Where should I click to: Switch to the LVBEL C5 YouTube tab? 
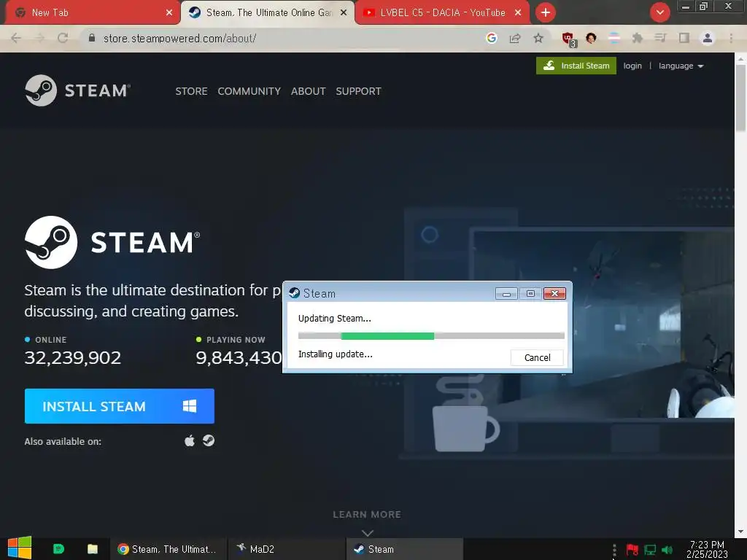pos(441,13)
